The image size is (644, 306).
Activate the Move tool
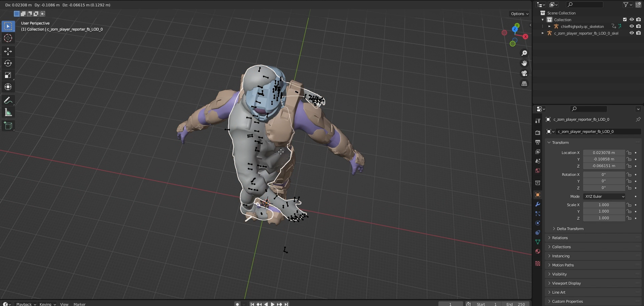click(x=8, y=51)
